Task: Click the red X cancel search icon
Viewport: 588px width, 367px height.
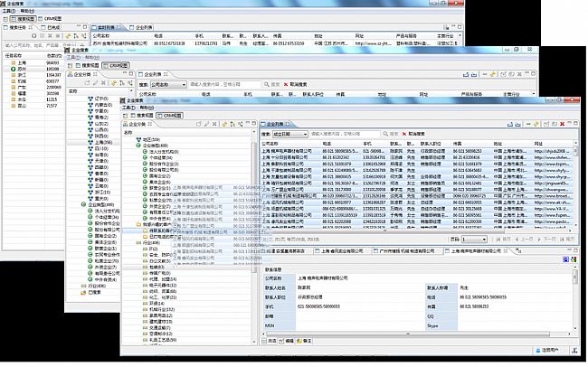Action: (403, 133)
